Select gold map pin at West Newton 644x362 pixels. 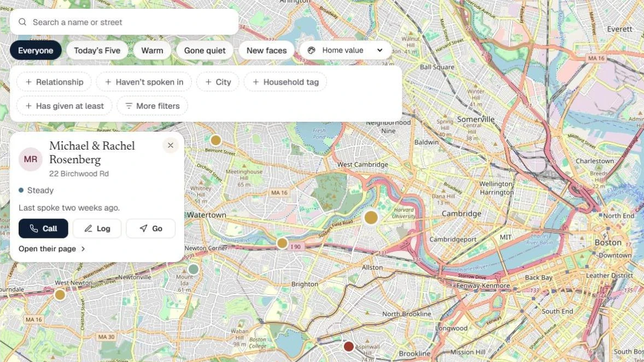pyautogui.click(x=60, y=295)
